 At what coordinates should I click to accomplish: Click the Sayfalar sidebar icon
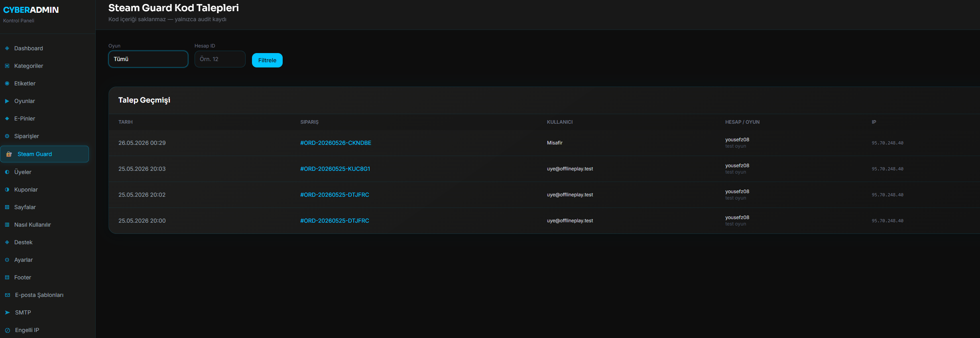[7, 207]
